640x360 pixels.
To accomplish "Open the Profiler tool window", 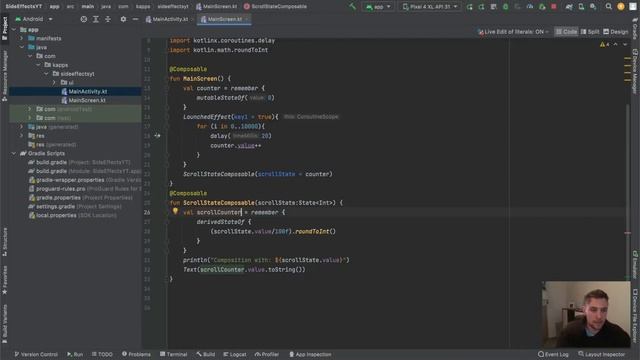I will (x=267, y=354).
